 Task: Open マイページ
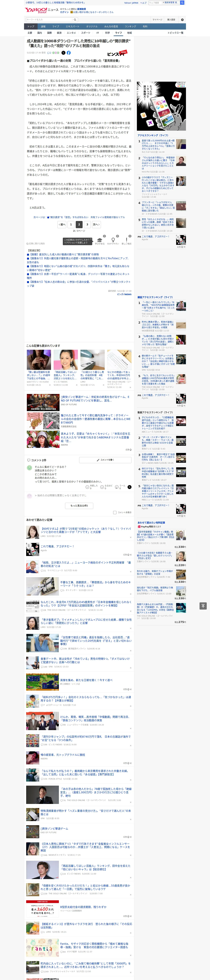pyautogui.click(x=157, y=19)
